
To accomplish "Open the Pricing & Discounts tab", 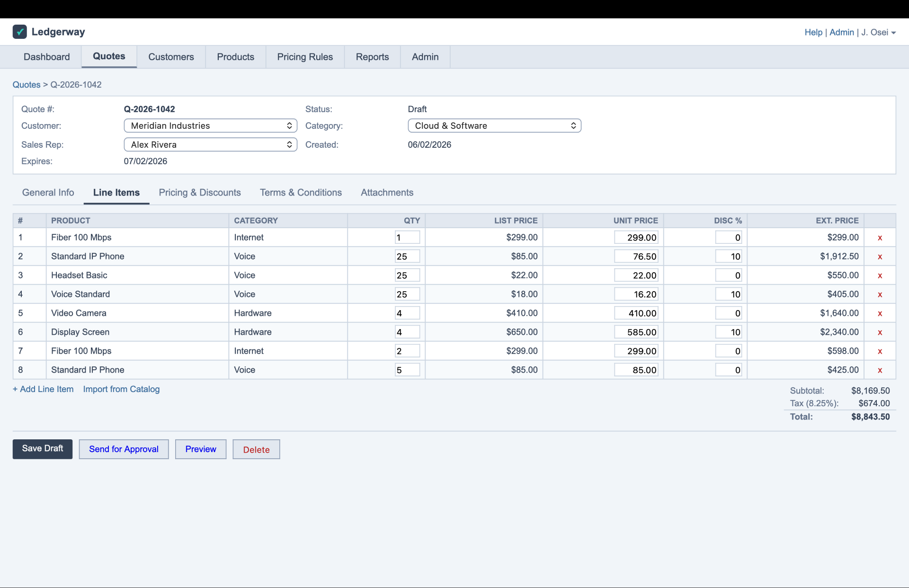I will point(200,193).
